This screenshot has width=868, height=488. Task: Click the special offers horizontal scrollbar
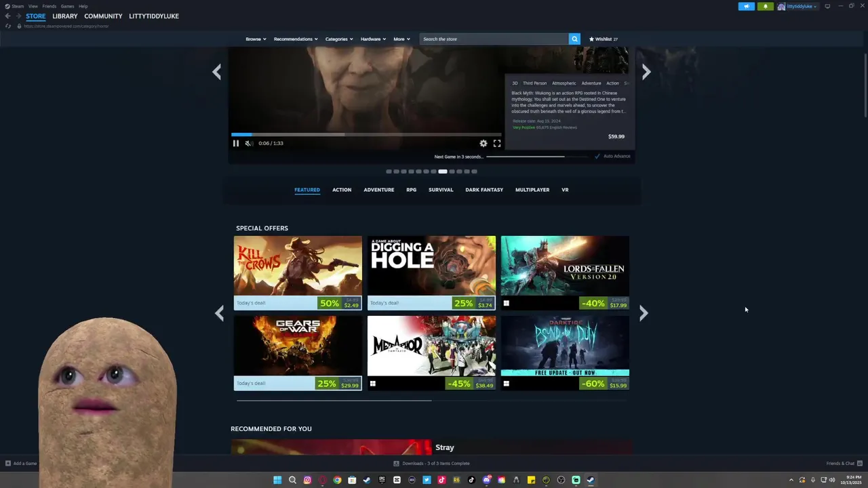(334, 401)
